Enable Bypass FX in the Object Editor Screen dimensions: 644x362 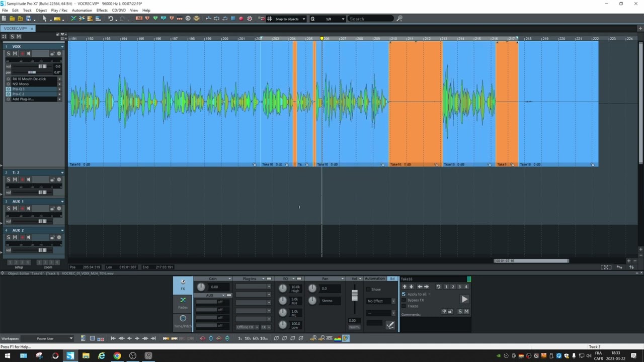pyautogui.click(x=404, y=300)
